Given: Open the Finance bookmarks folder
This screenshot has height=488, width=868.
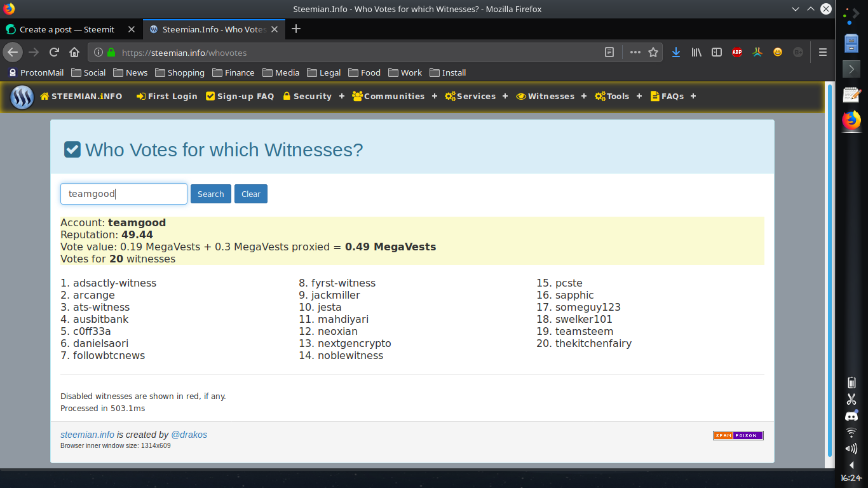Looking at the screenshot, I should click(233, 72).
